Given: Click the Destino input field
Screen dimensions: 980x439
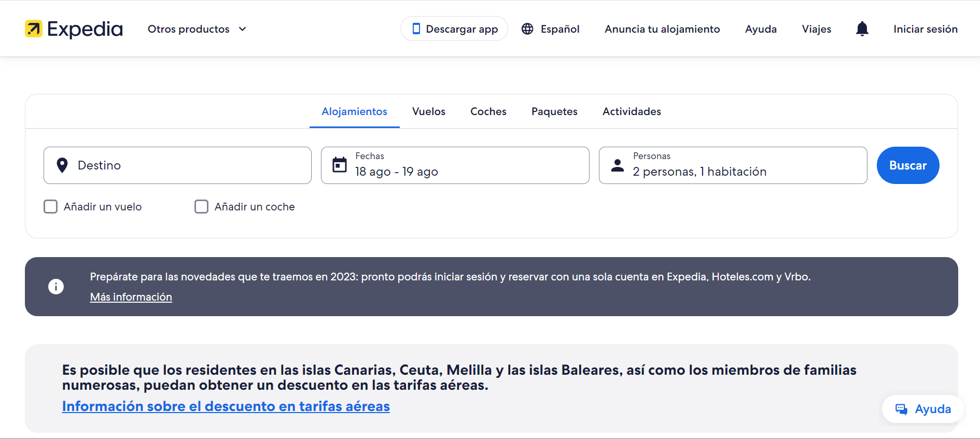Looking at the screenshot, I should pyautogui.click(x=177, y=165).
